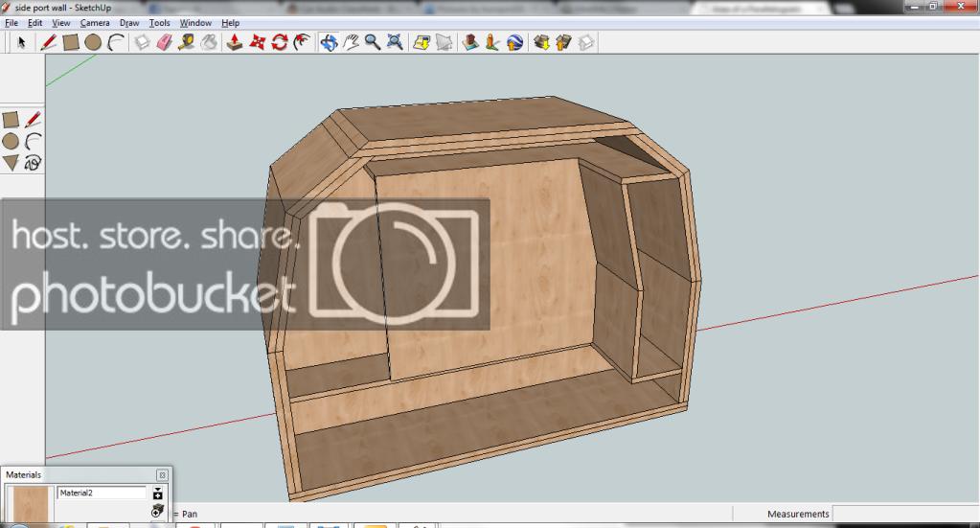Click the Zoom Extents icon
980x528 pixels.
click(395, 42)
